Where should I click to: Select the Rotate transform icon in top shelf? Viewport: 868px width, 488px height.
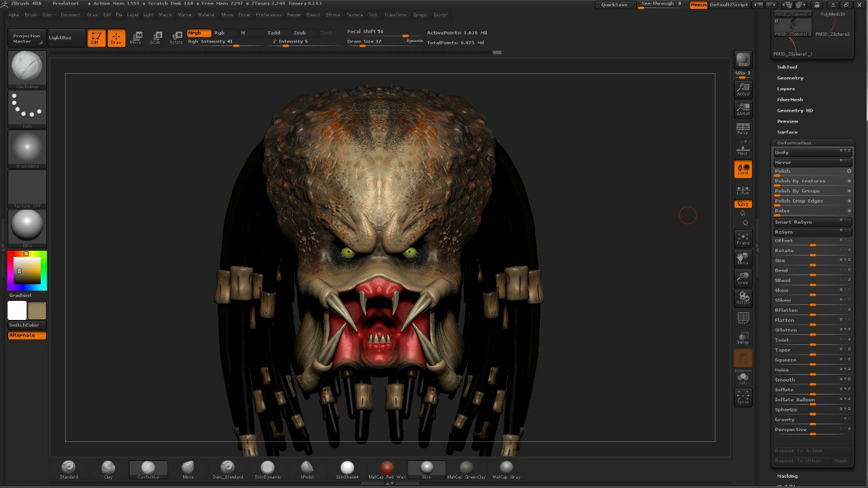[x=176, y=38]
